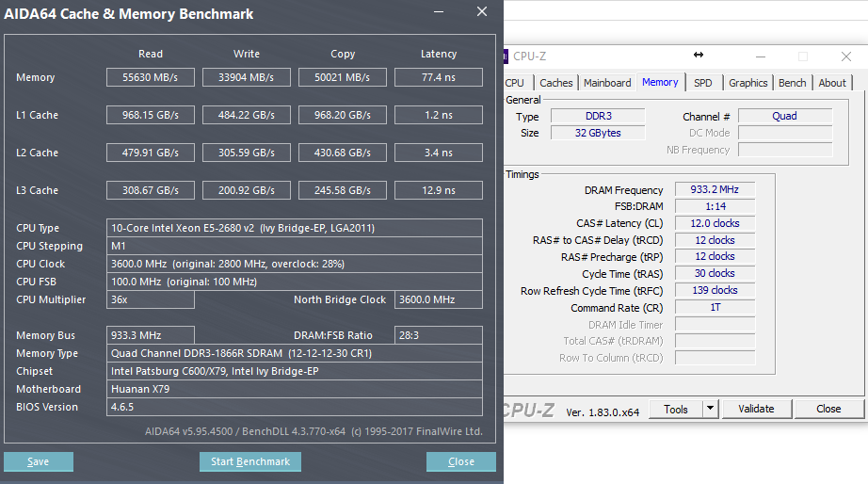Click the Read column header in AIDA64

[151, 54]
